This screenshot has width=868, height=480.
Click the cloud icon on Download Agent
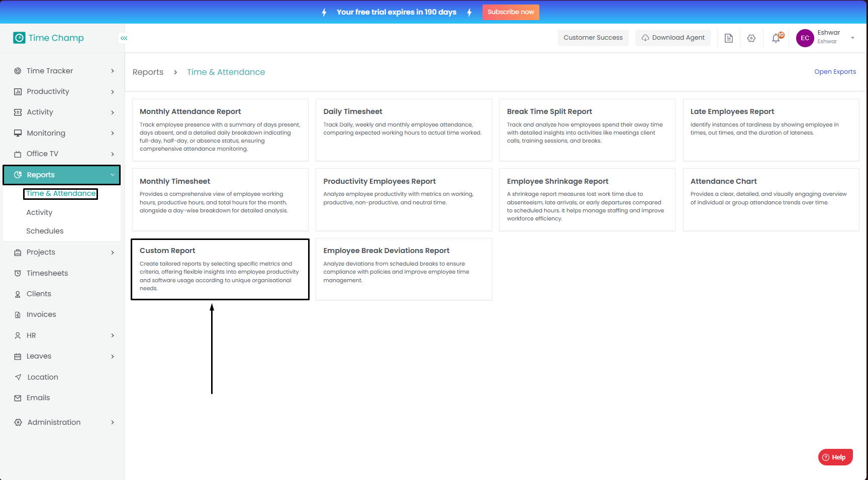645,38
